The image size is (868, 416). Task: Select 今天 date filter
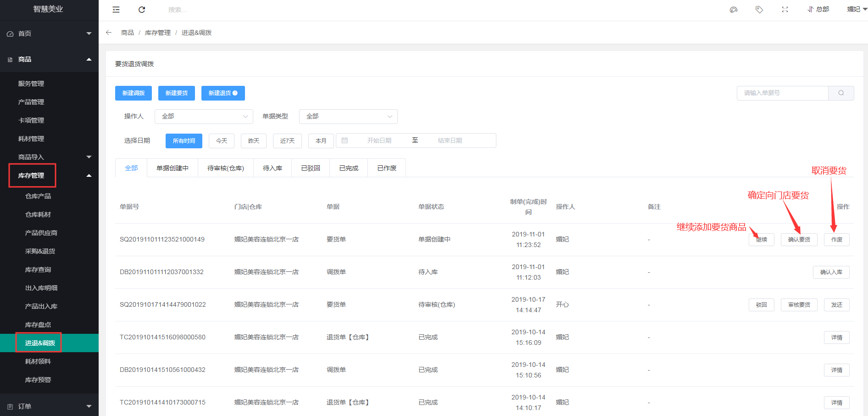[222, 141]
